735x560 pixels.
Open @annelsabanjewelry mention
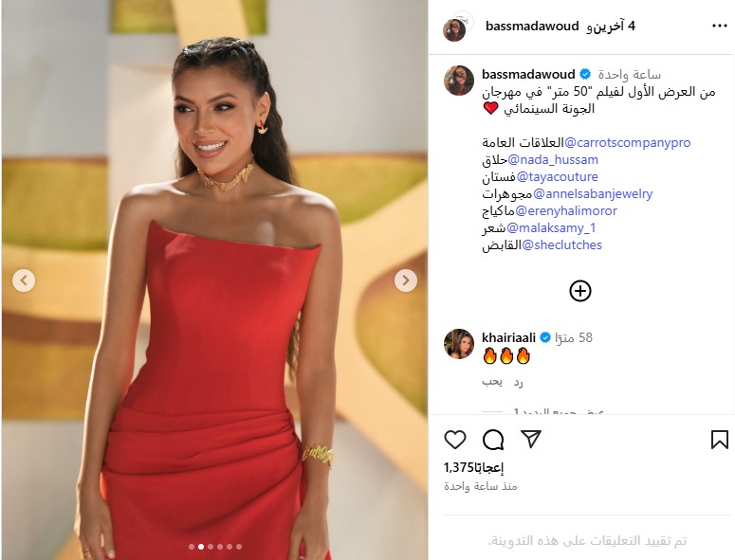pos(593,193)
